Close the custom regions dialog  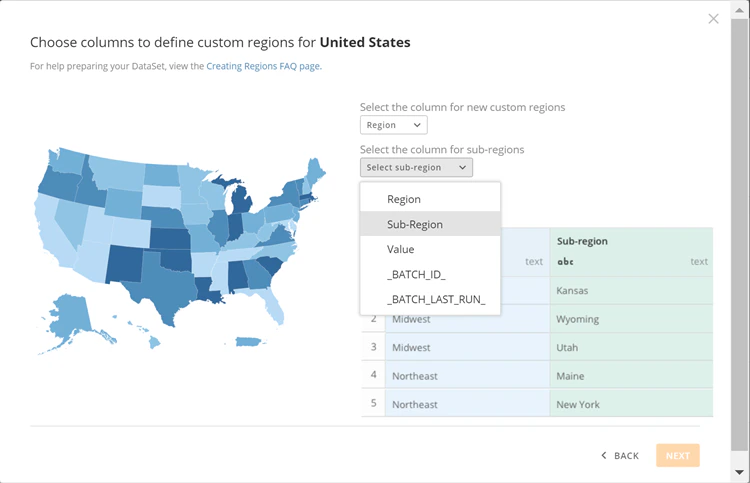tap(713, 19)
